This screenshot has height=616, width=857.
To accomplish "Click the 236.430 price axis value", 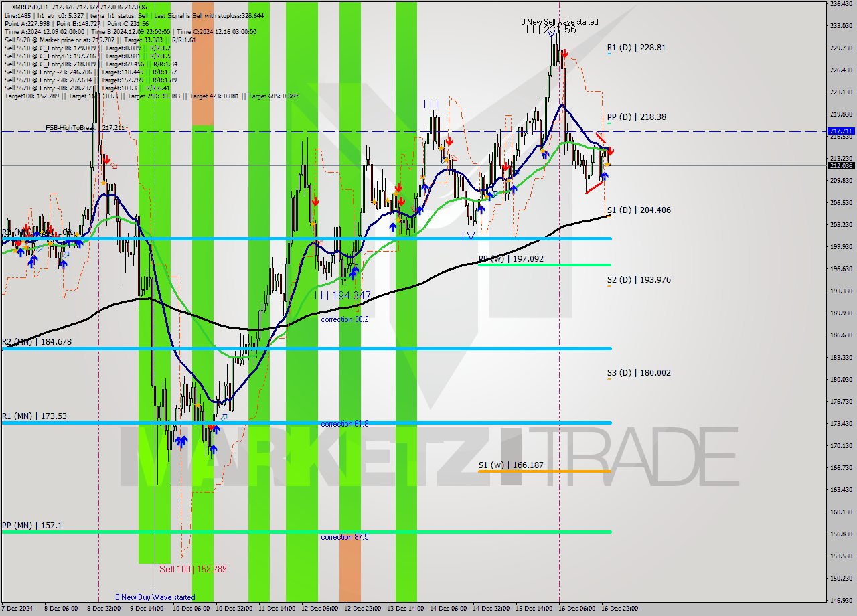I will pyautogui.click(x=841, y=4).
